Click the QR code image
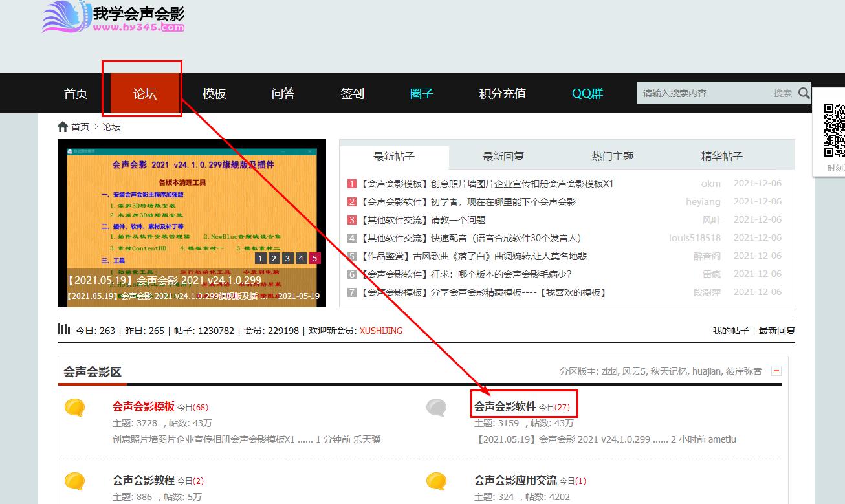This screenshot has width=845, height=504. pyautogui.click(x=834, y=130)
